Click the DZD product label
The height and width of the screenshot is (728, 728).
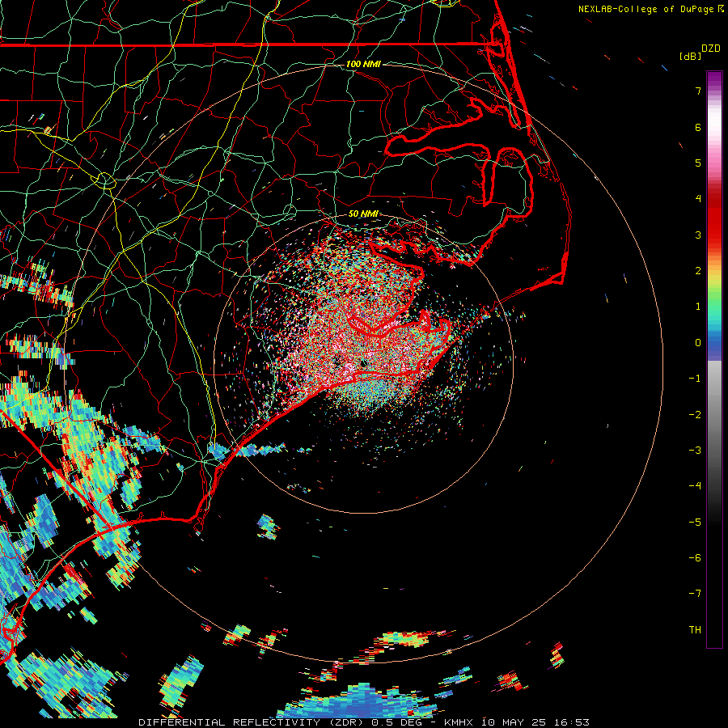[x=711, y=49]
